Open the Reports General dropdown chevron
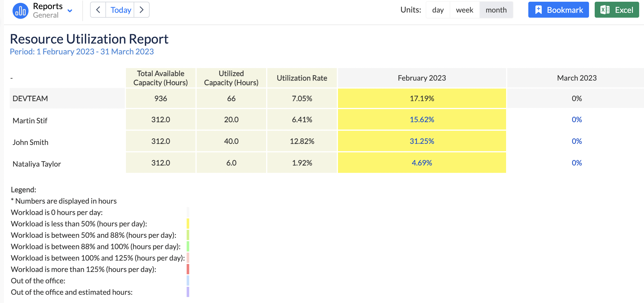This screenshot has height=303, width=644. (70, 11)
